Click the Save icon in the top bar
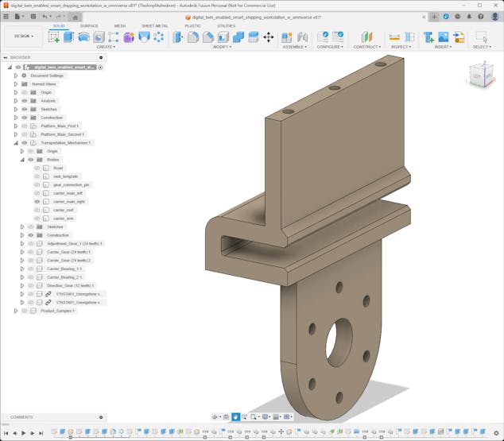The image size is (504, 441). click(x=32, y=16)
